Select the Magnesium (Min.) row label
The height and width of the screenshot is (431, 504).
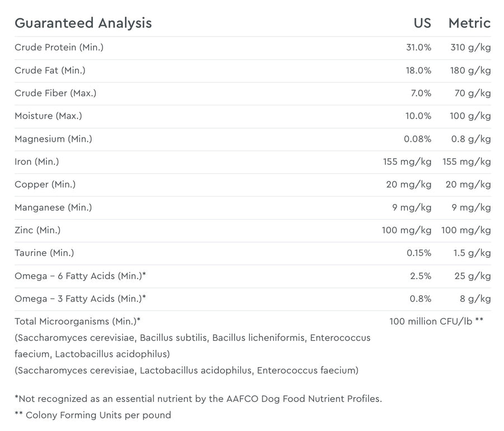53,139
